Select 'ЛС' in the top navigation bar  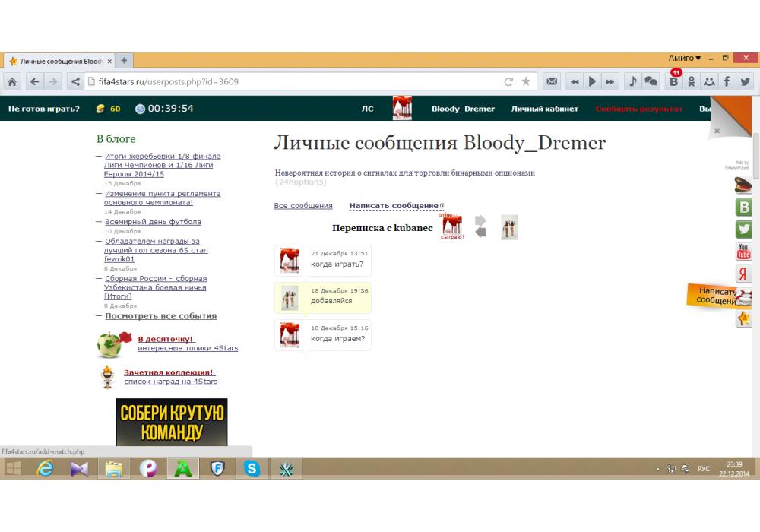[367, 109]
